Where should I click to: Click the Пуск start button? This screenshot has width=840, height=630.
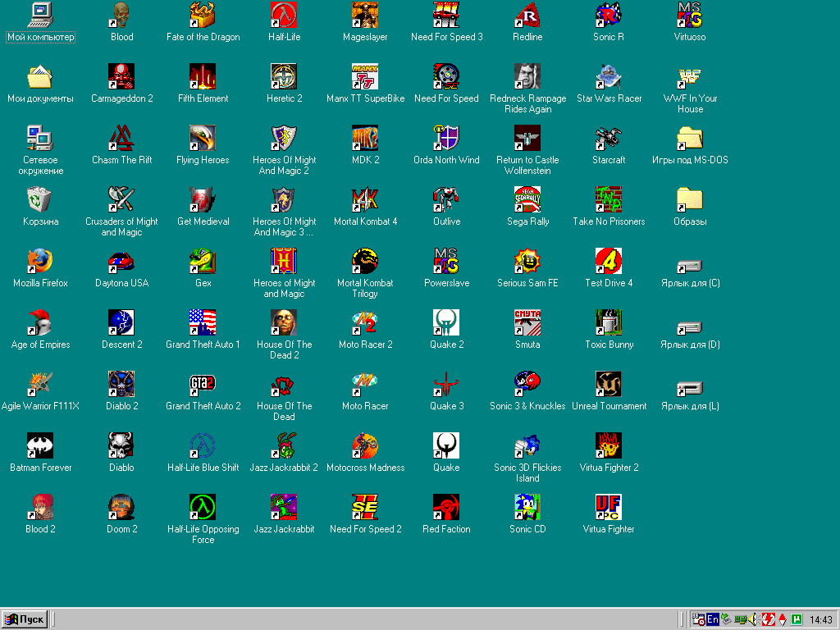tap(25, 619)
